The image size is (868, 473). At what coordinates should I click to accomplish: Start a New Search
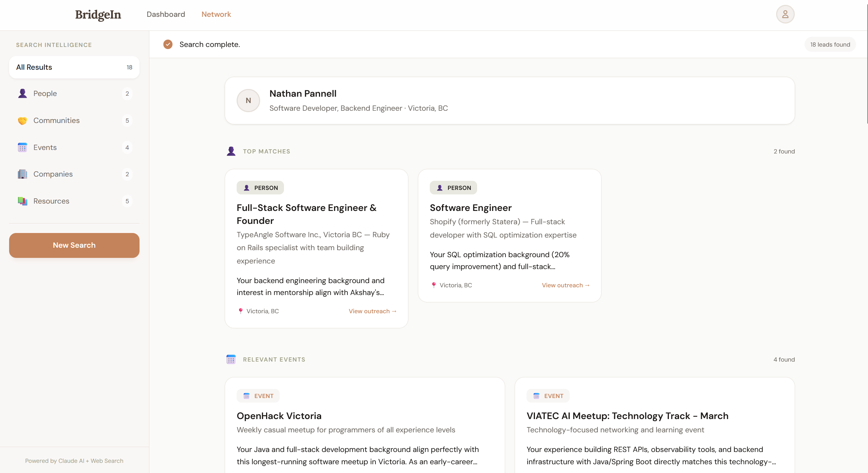[x=74, y=245]
